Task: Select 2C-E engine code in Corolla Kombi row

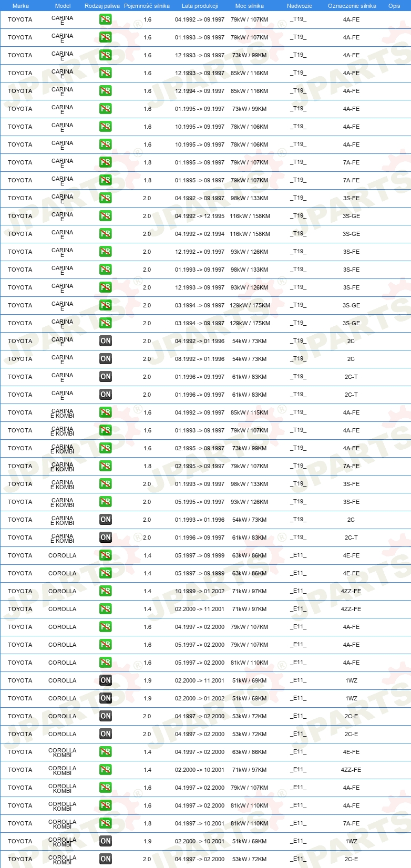Action: [x=352, y=859]
